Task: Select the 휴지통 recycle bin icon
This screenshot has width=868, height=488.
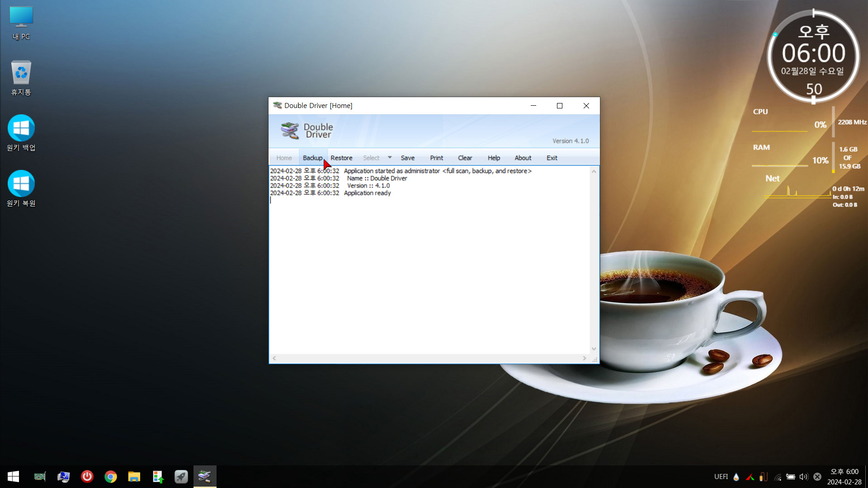Action: [21, 78]
